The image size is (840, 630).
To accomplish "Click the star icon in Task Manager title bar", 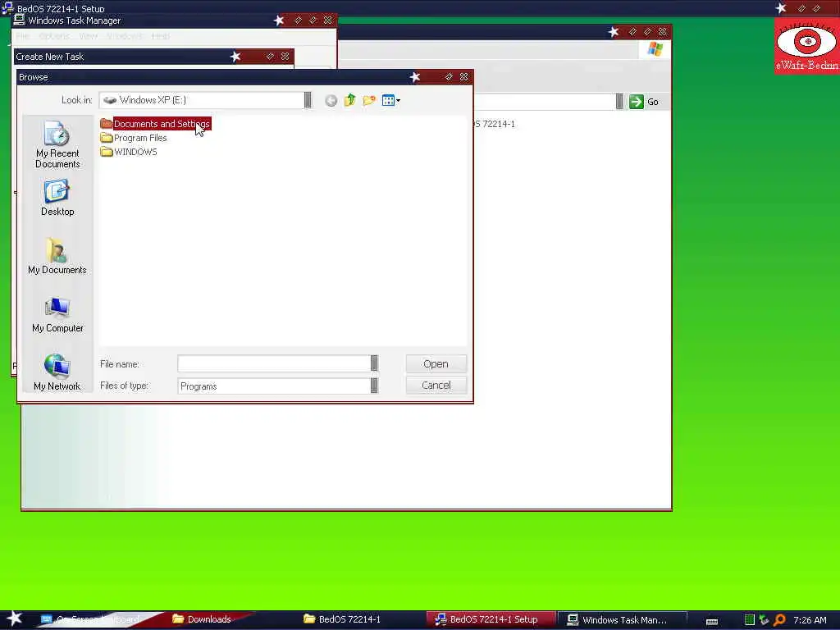I will click(x=279, y=21).
